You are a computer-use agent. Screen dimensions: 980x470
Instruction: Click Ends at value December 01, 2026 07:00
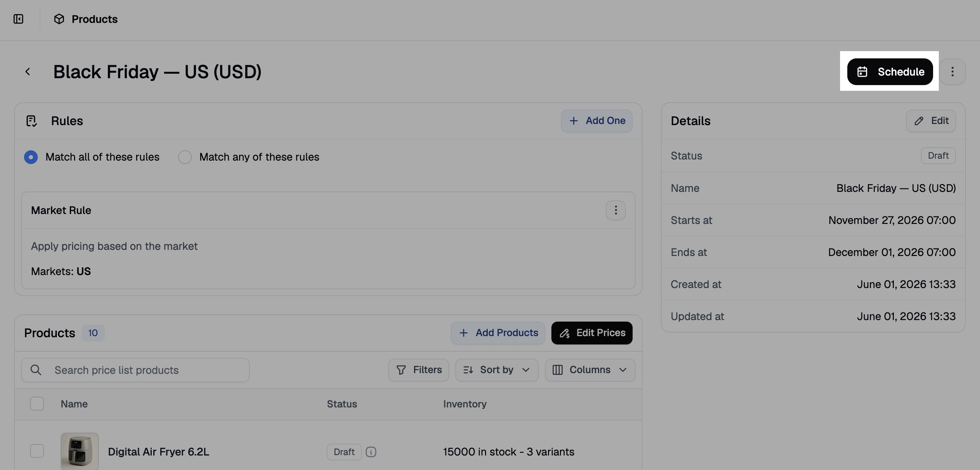[x=892, y=253]
